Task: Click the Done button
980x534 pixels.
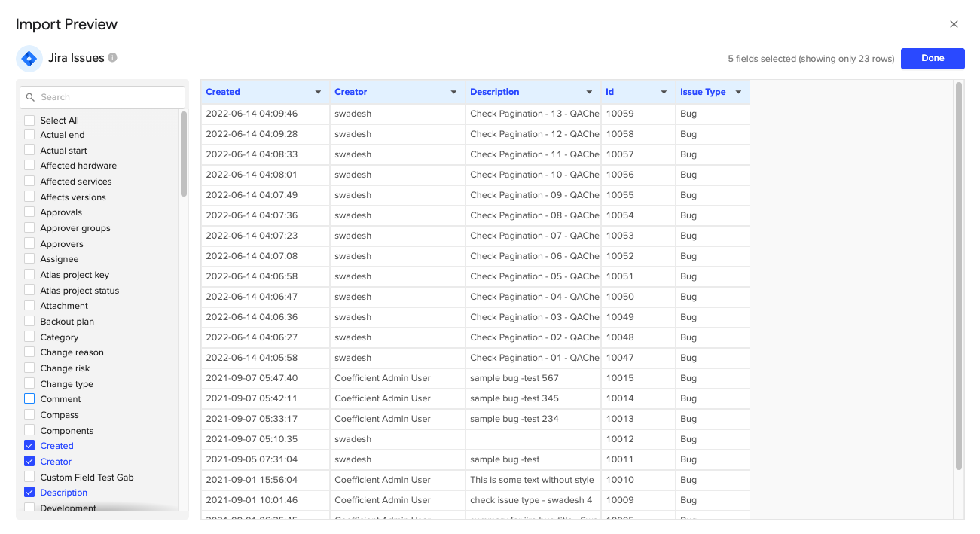Action: coord(933,58)
